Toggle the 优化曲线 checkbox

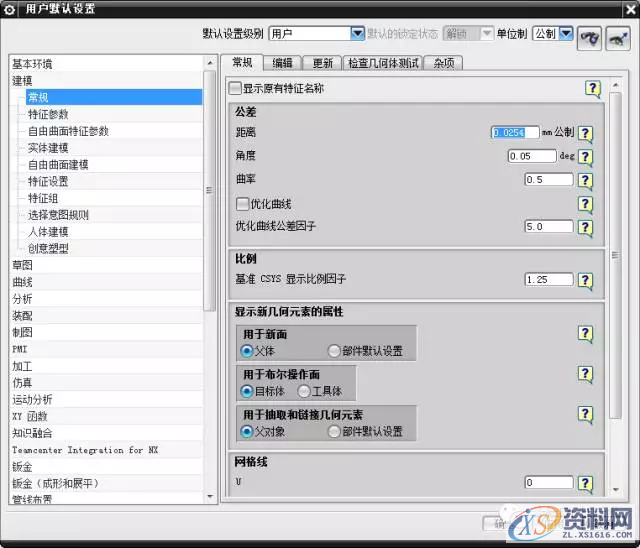(x=242, y=204)
